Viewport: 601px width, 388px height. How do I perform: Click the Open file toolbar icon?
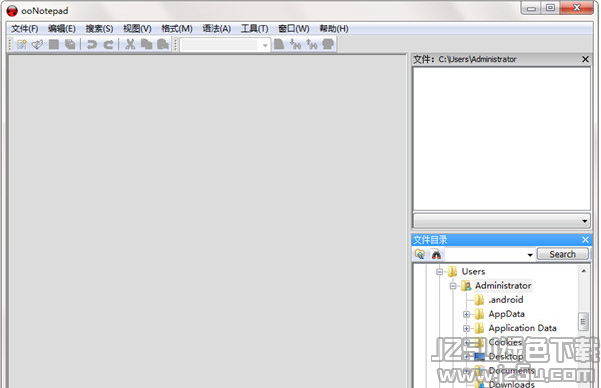pos(37,44)
